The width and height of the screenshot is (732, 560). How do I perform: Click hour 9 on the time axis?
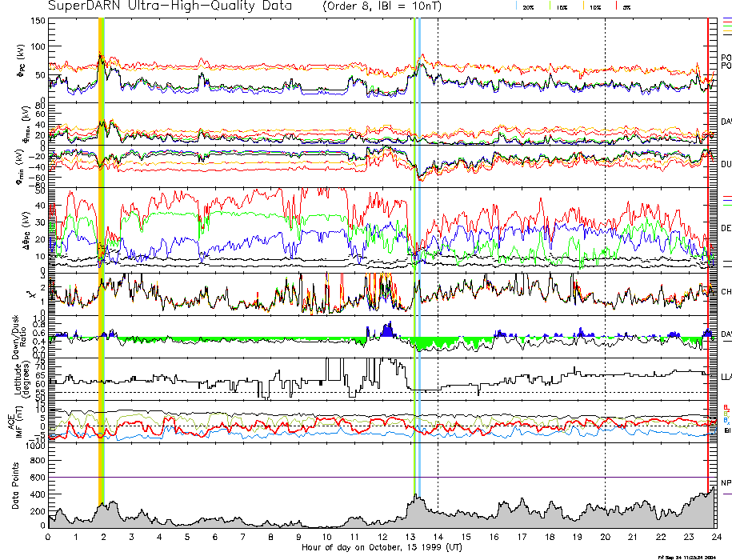tap(298, 537)
